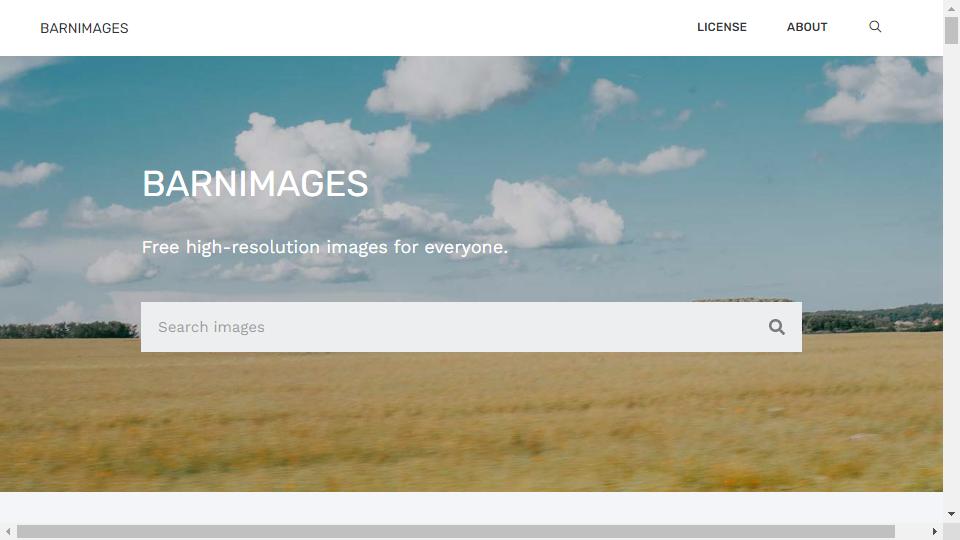
Task: Click the large BARNIMAGES hero heading
Action: 255,183
